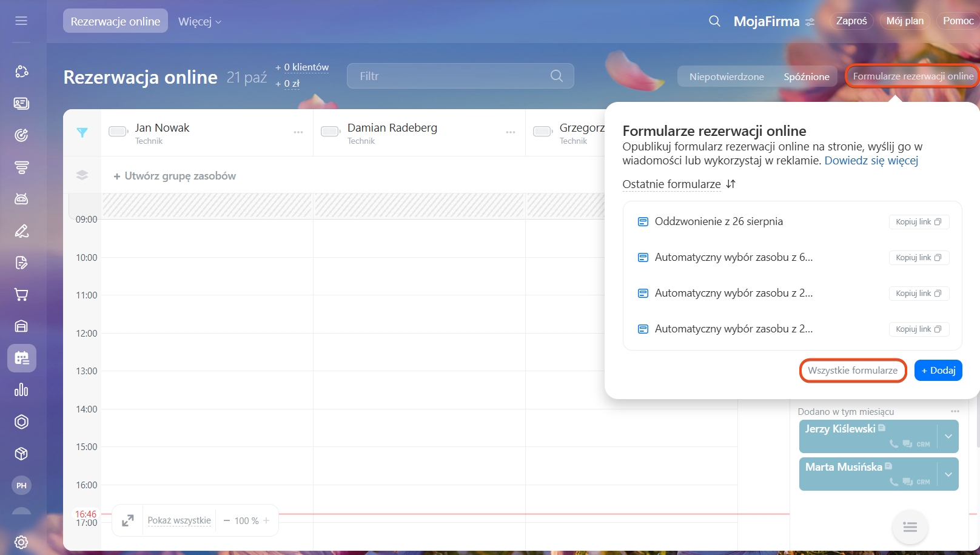The height and width of the screenshot is (555, 980).
Task: Click the shopping cart icon in the sidebar
Action: tap(21, 295)
